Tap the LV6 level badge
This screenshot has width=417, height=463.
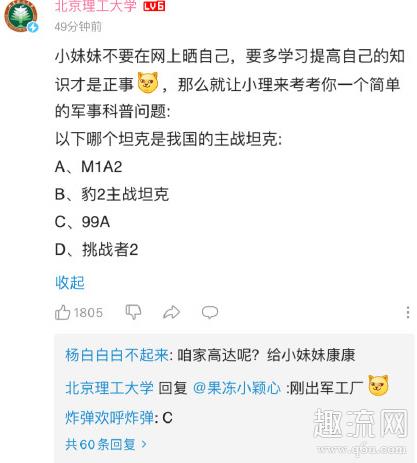(x=154, y=6)
